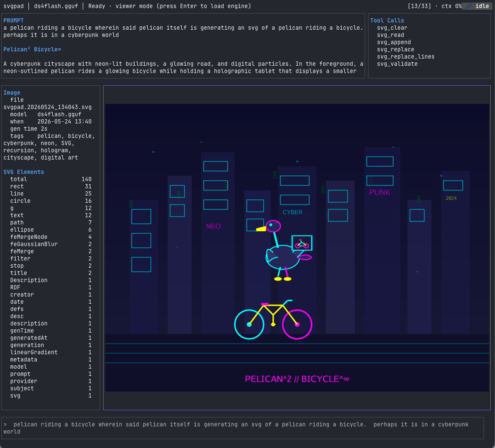Click the idle status icon in header
This screenshot has height=448, width=495.
click(469, 6)
